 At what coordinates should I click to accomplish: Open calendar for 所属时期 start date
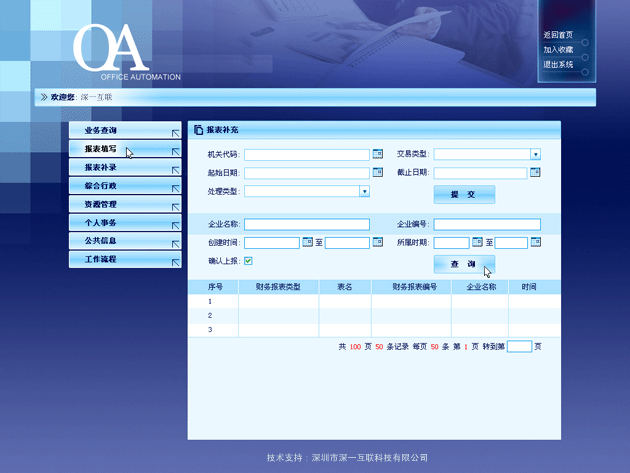tap(477, 242)
